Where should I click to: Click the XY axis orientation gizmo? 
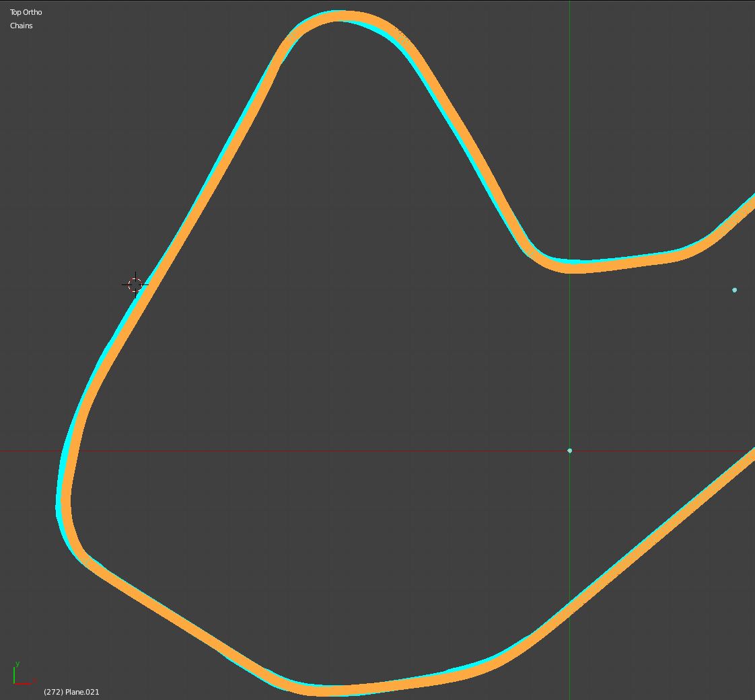point(20,674)
